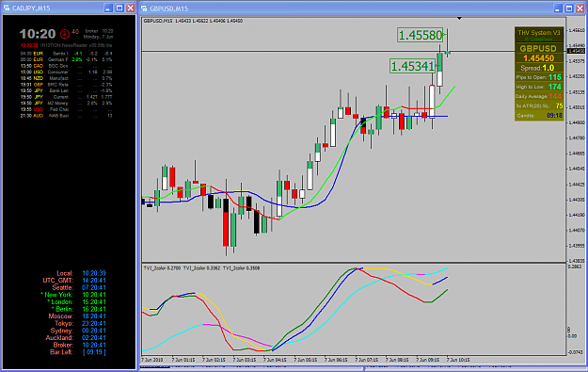The image size is (588, 372).
Task: Click the GBPUSD symbol in THV panel
Action: (538, 48)
